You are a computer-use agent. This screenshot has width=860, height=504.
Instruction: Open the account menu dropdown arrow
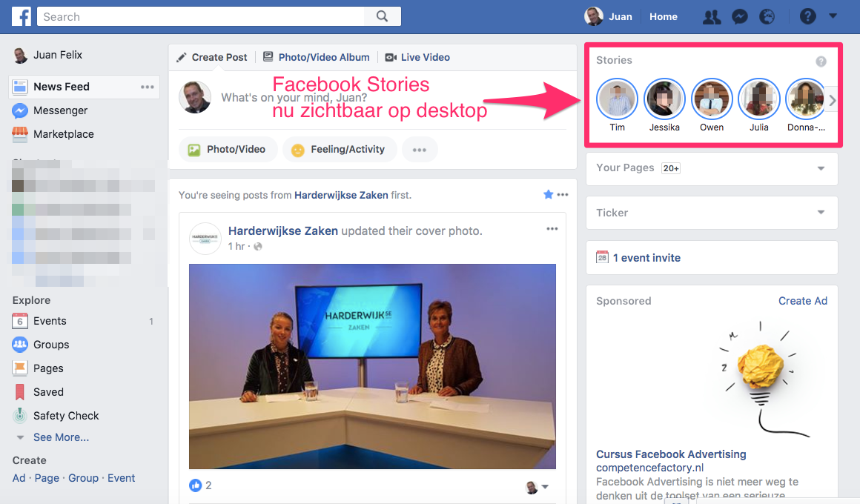[x=833, y=16]
